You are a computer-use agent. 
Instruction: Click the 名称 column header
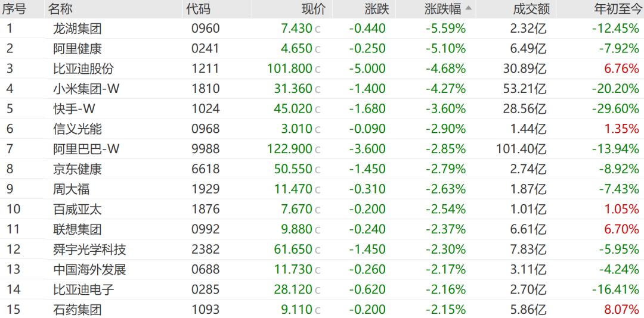point(61,9)
